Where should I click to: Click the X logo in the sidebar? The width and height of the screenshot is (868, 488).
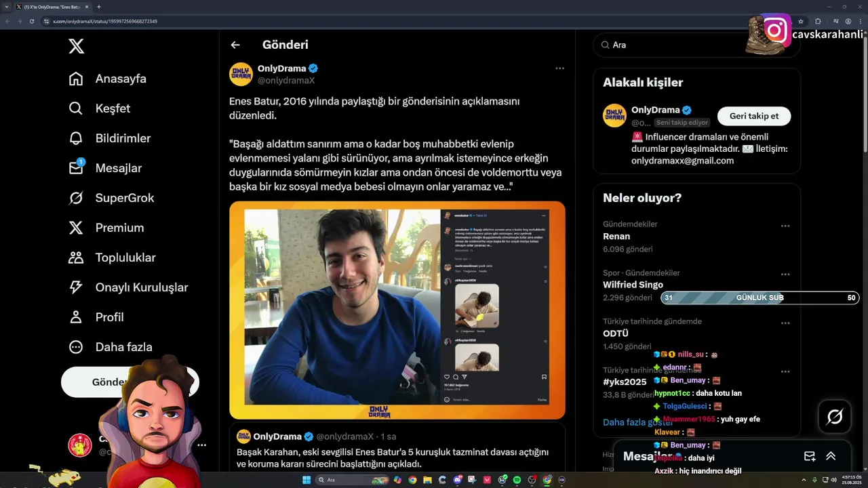(x=77, y=46)
